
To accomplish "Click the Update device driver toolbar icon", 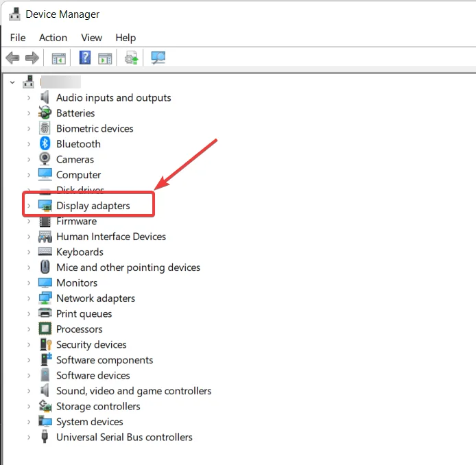I will (132, 58).
